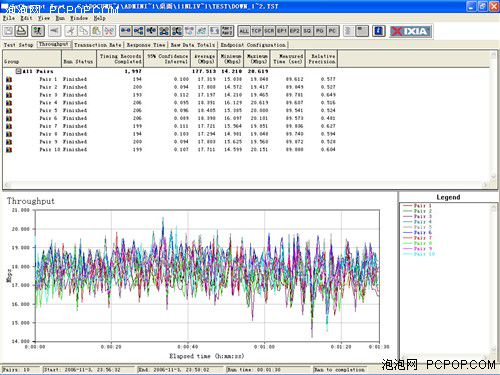Open the Help menu
The image size is (500, 375).
pyautogui.click(x=99, y=18)
